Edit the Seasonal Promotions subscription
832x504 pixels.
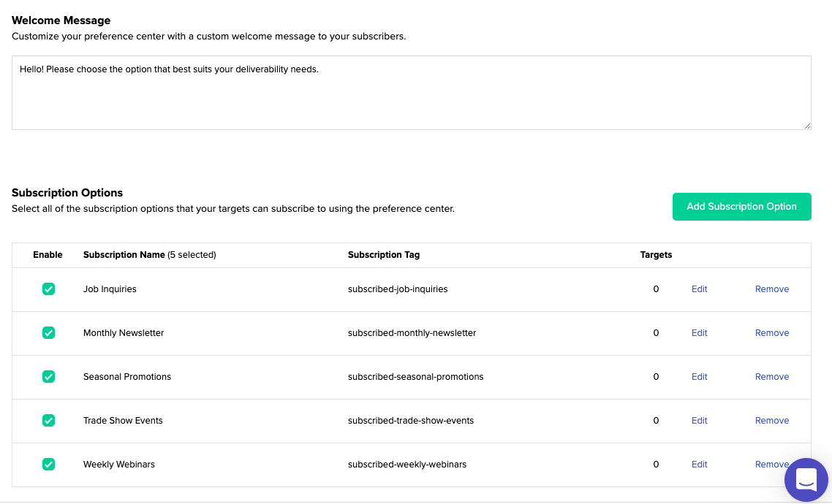[x=700, y=377]
